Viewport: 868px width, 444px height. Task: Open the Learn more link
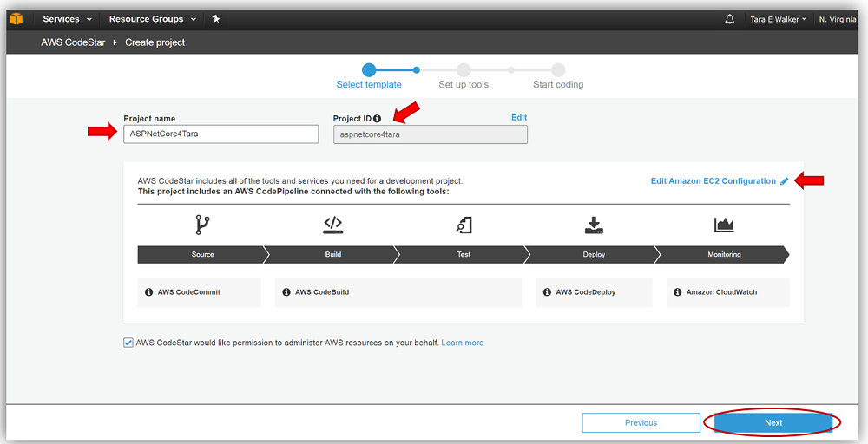pos(463,343)
